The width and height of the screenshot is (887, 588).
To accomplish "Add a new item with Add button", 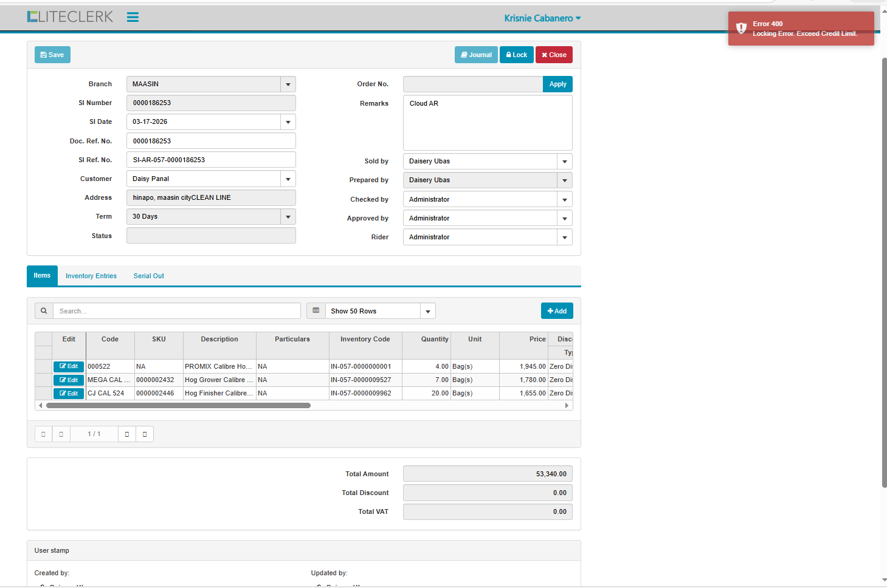I will click(557, 311).
